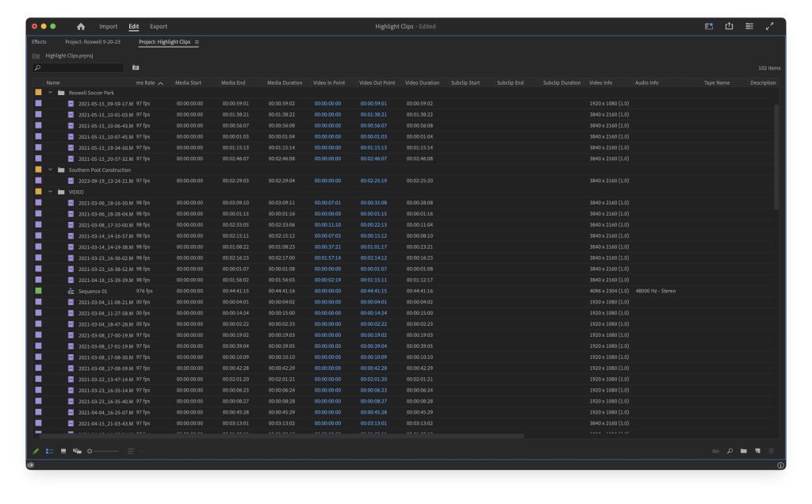
Task: Click the Frame Rate column sort arrow
Action: [160, 83]
